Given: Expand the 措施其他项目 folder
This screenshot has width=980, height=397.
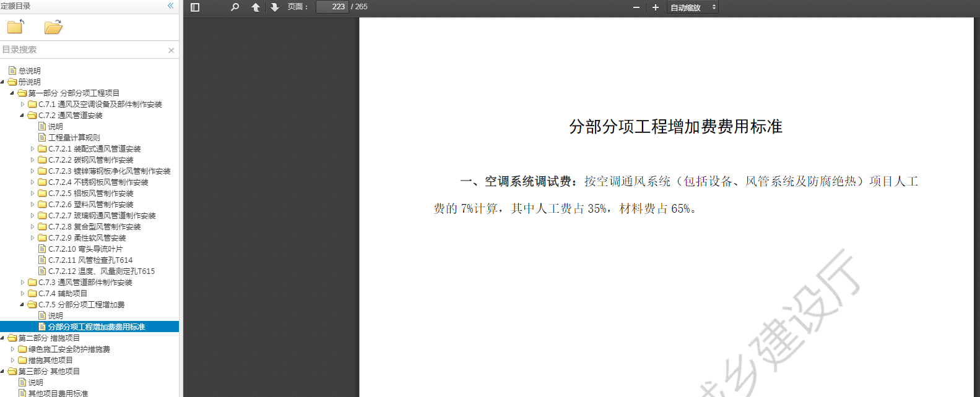Looking at the screenshot, I should tap(12, 360).
